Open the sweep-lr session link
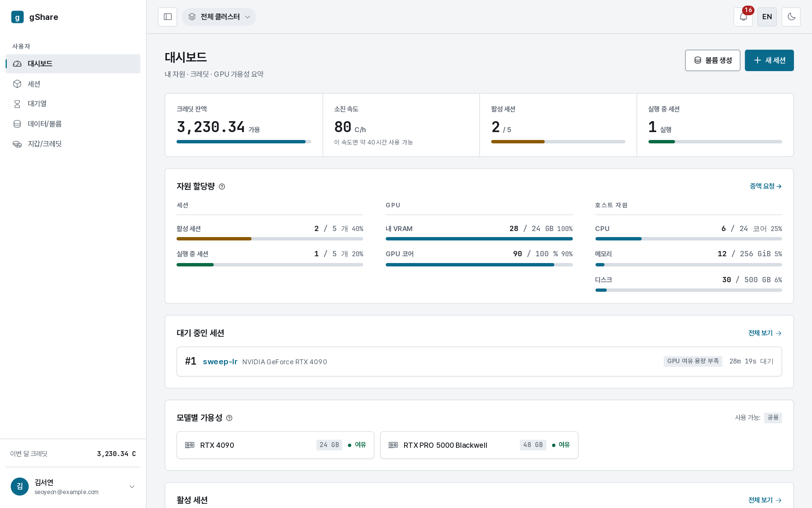812x508 pixels. (220, 362)
